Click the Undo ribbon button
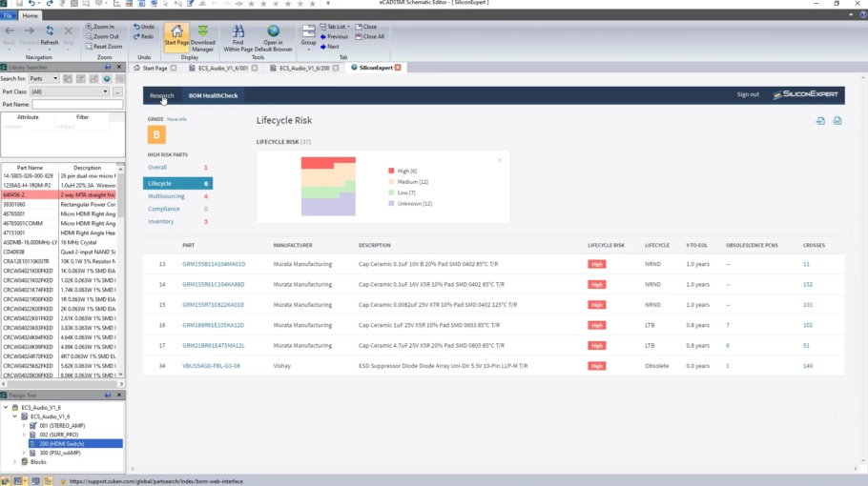868x486 pixels. 144,27
